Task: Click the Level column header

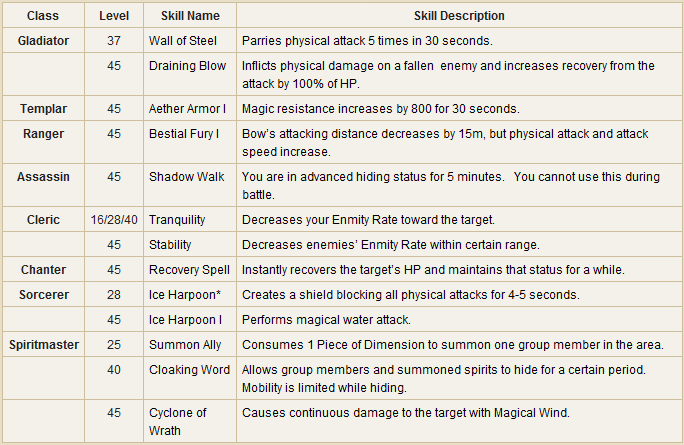Action: pyautogui.click(x=113, y=16)
